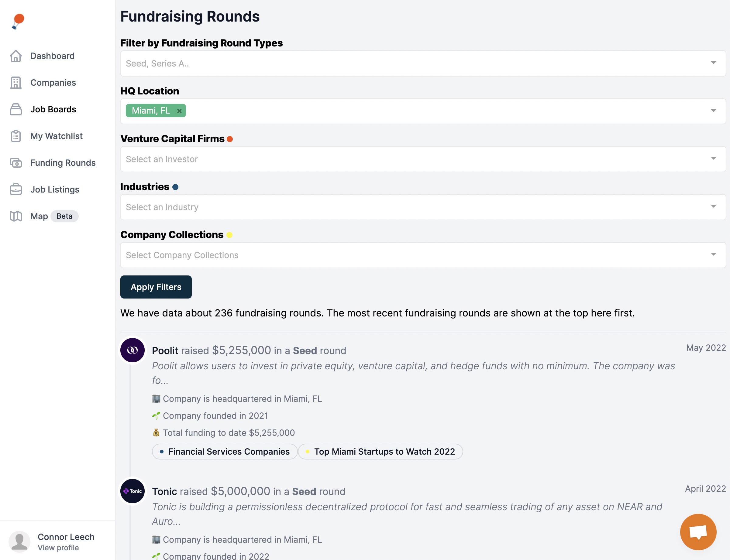730x560 pixels.
Task: Click the Financial Services Companies tag
Action: (x=225, y=452)
